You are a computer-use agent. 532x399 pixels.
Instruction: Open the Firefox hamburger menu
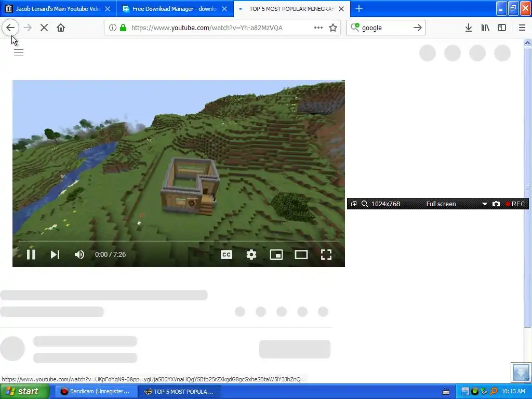tap(522, 28)
